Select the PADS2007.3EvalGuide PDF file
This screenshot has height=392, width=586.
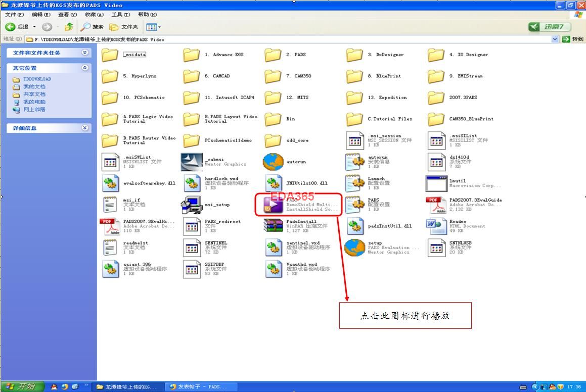pyautogui.click(x=464, y=205)
